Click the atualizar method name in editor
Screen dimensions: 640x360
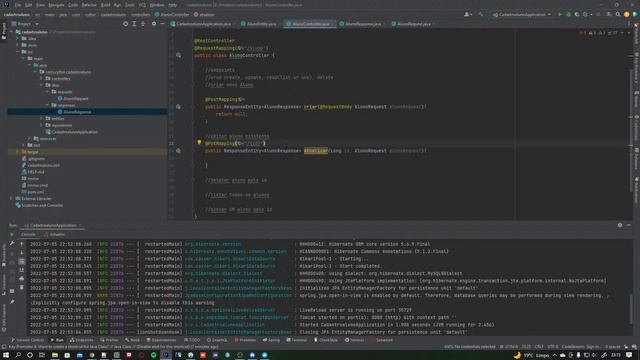[316, 151]
